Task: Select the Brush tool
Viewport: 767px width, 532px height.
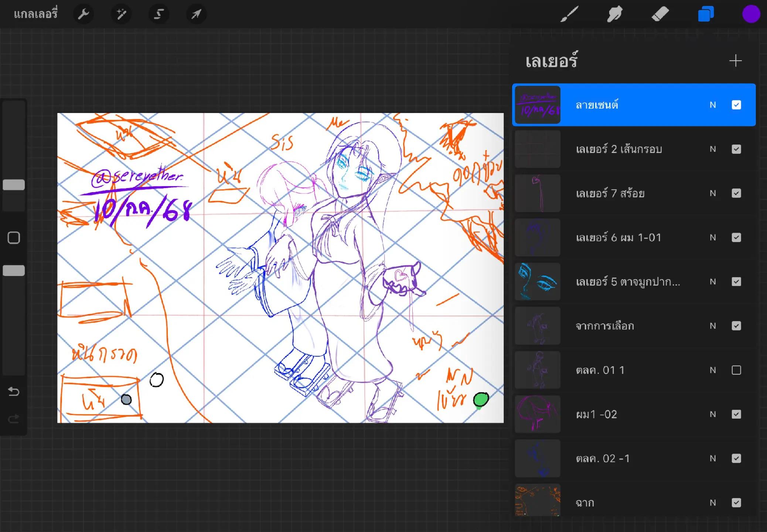Action: coord(569,14)
